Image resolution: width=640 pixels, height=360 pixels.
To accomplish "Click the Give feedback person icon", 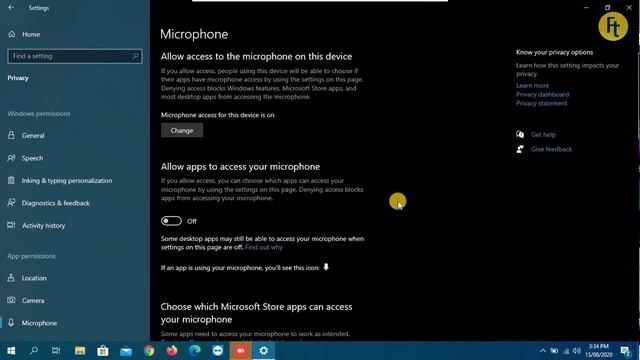I will [x=520, y=149].
